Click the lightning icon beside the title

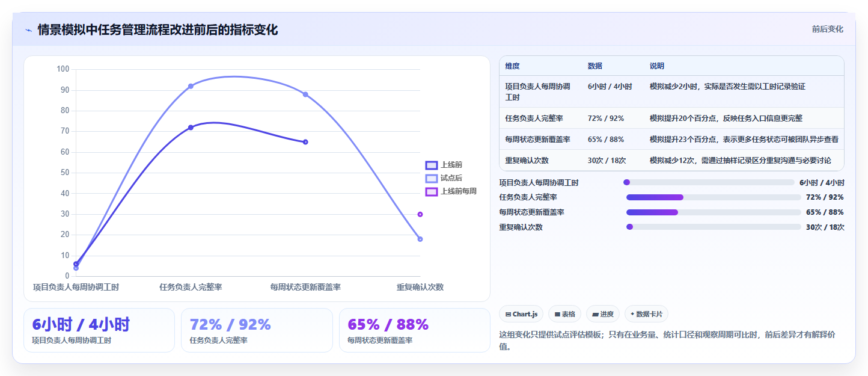pos(28,30)
